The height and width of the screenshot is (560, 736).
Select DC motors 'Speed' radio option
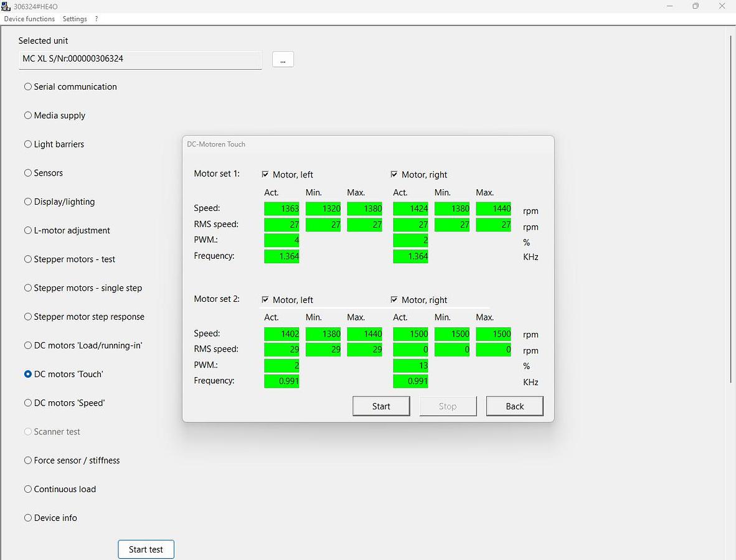point(64,403)
